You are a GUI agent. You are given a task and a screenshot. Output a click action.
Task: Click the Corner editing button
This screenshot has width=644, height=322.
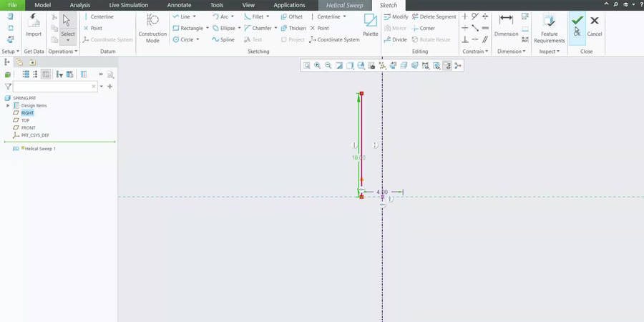point(423,28)
